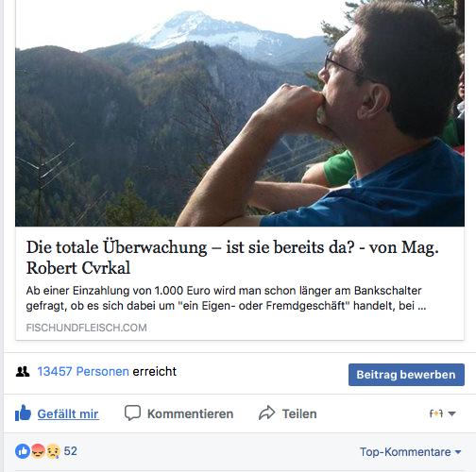This screenshot has height=472, width=476.
Task: Open the dropdown arrow beside Teilen
Action: (x=451, y=413)
